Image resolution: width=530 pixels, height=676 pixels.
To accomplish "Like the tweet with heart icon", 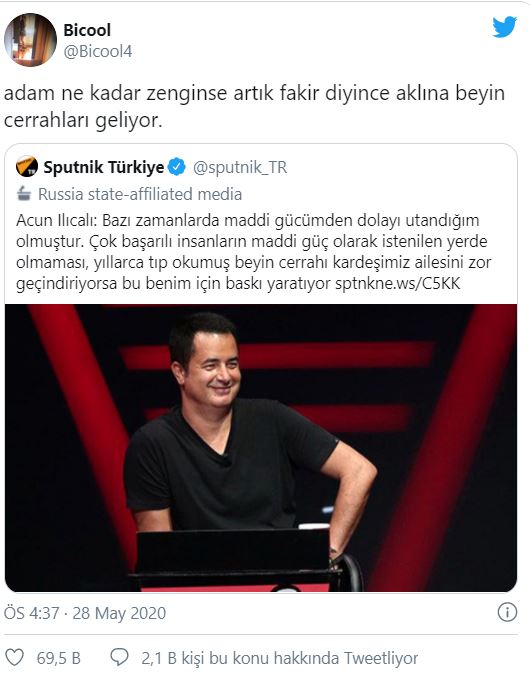I will point(14,658).
